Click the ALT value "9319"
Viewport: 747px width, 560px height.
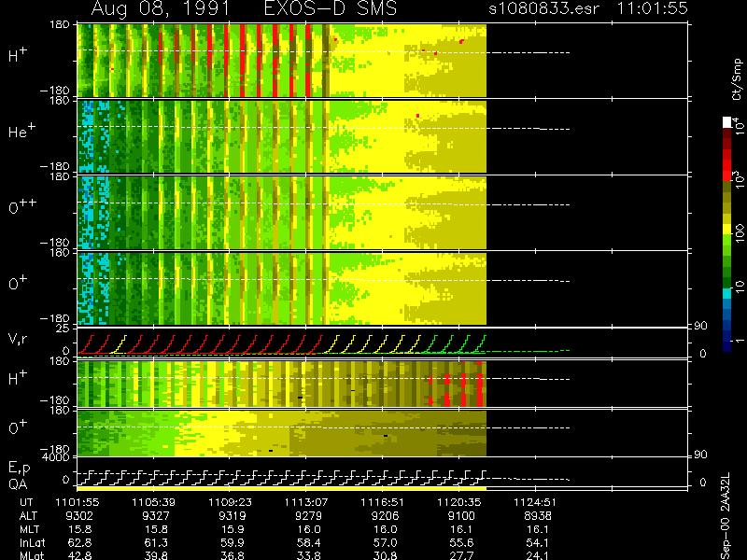click(x=233, y=516)
